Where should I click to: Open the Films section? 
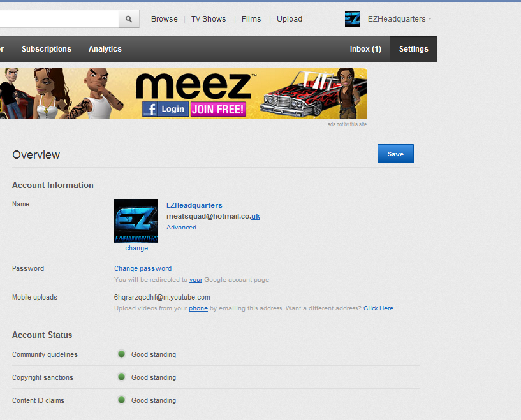point(251,19)
